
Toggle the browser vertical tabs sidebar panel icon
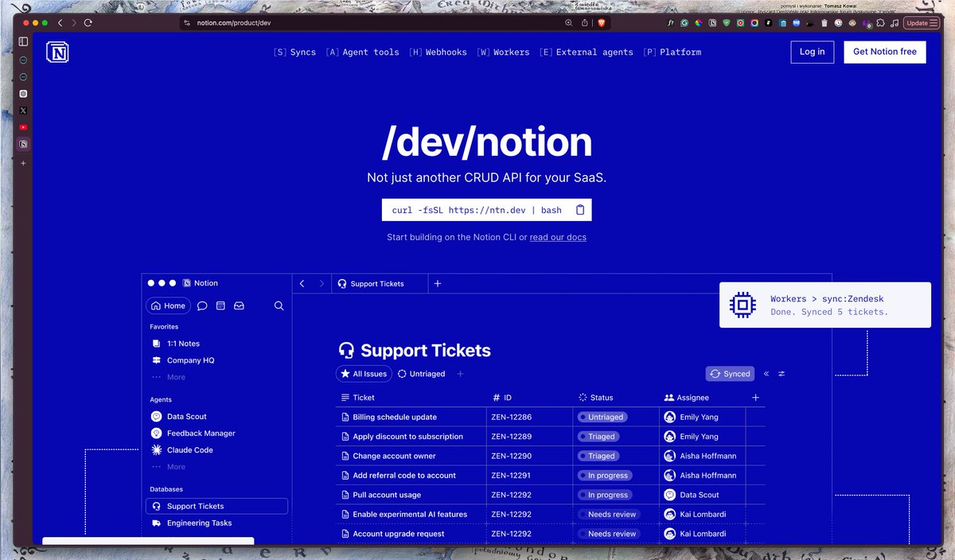point(23,41)
